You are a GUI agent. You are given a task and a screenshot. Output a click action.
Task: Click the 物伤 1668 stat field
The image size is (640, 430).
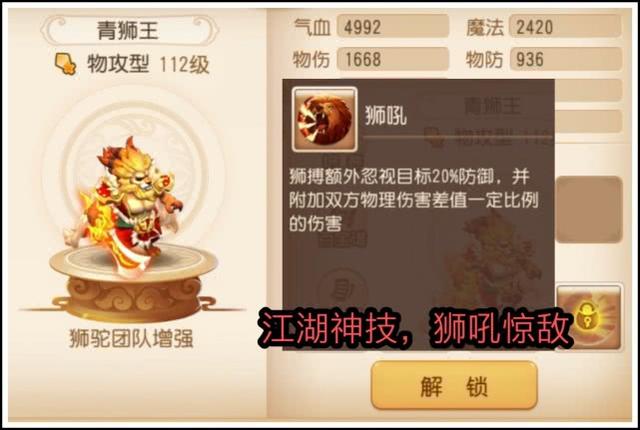(x=393, y=59)
